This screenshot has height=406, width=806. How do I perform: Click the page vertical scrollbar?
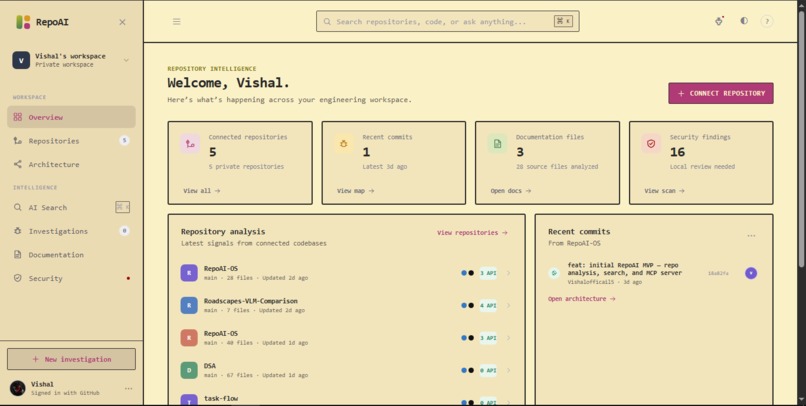[802, 139]
